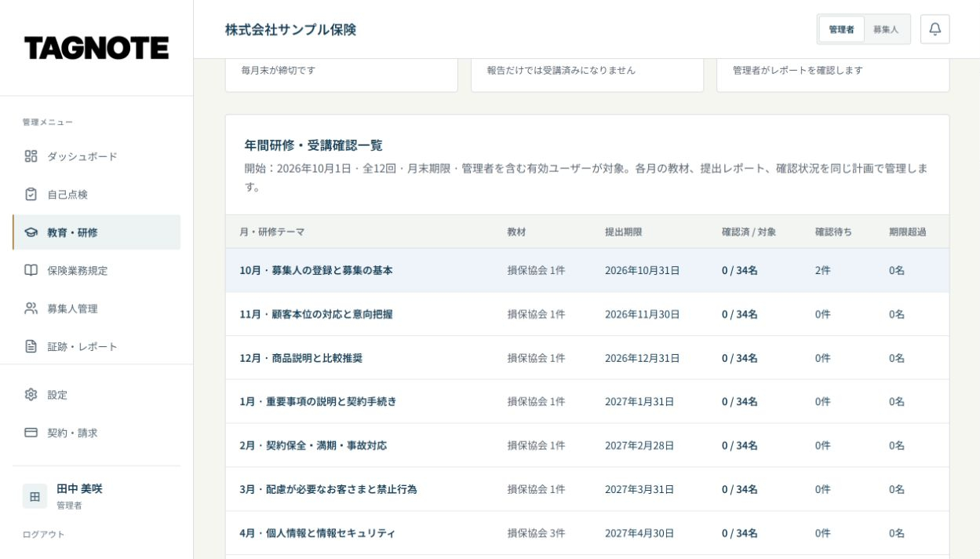Click the ダッシュボード grid icon
980x559 pixels.
tap(31, 156)
